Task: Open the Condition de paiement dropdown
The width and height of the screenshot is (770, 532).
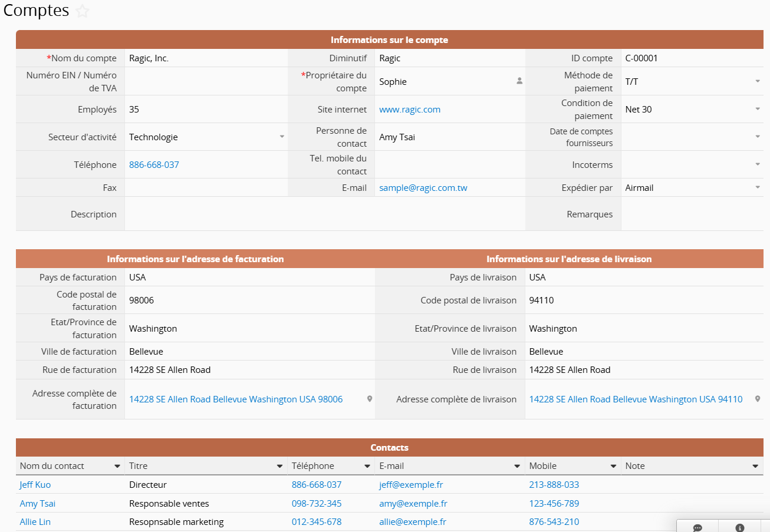Action: tap(758, 109)
